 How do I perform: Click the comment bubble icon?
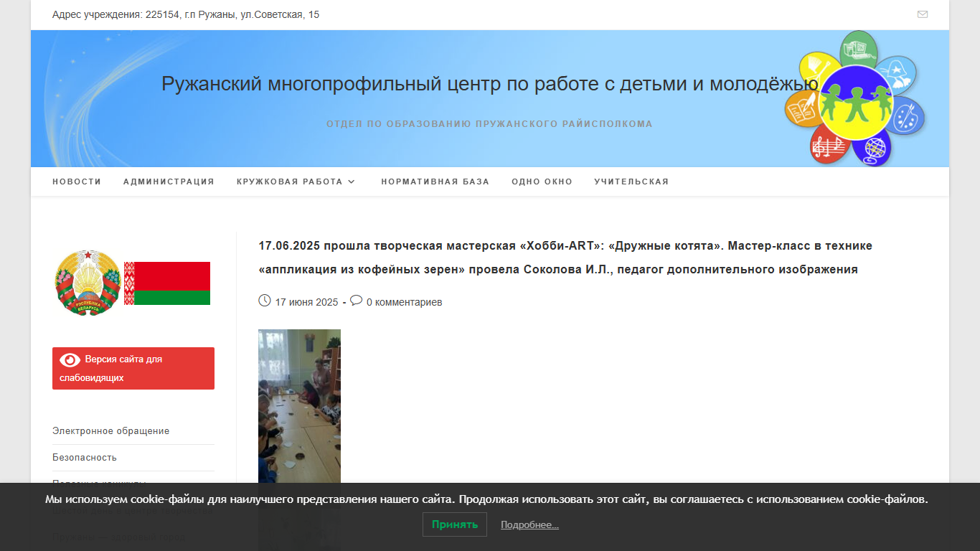[x=356, y=301]
